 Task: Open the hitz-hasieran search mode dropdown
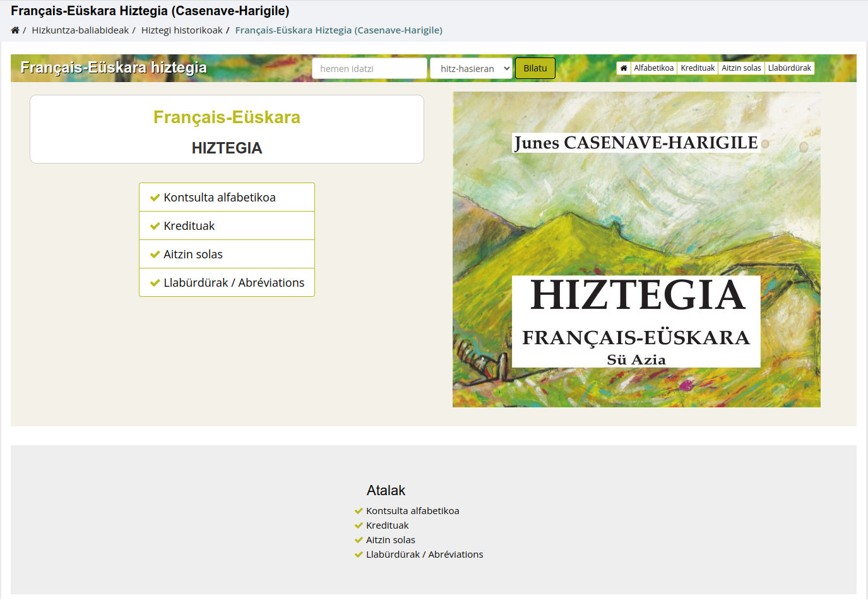(x=471, y=69)
